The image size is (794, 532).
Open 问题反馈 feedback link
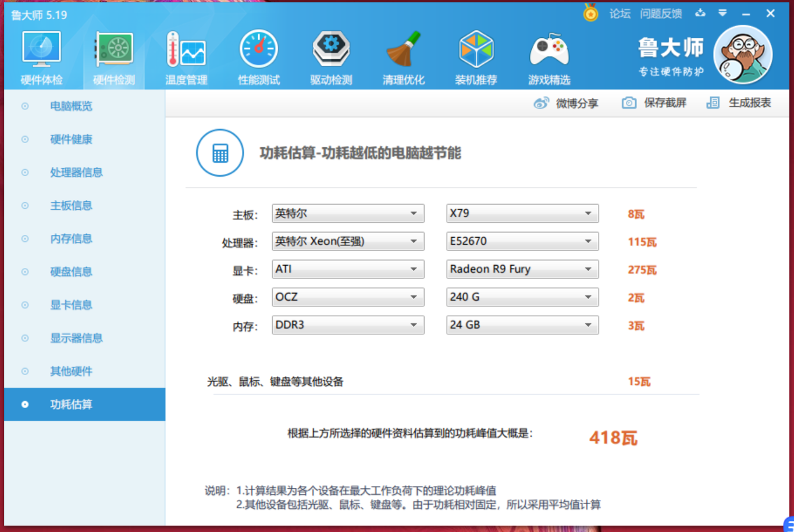click(661, 13)
